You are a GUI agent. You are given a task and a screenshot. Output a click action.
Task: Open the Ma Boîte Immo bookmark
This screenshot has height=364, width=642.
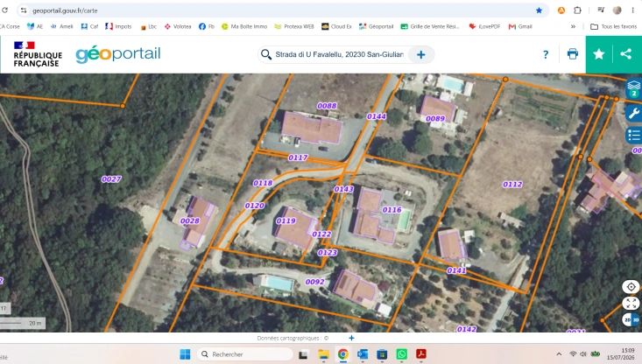tap(244, 26)
